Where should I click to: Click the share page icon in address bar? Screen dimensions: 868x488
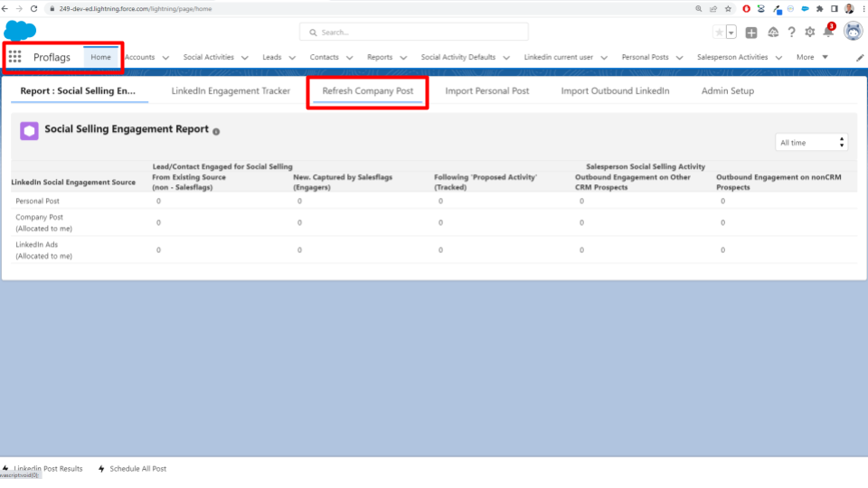713,9
